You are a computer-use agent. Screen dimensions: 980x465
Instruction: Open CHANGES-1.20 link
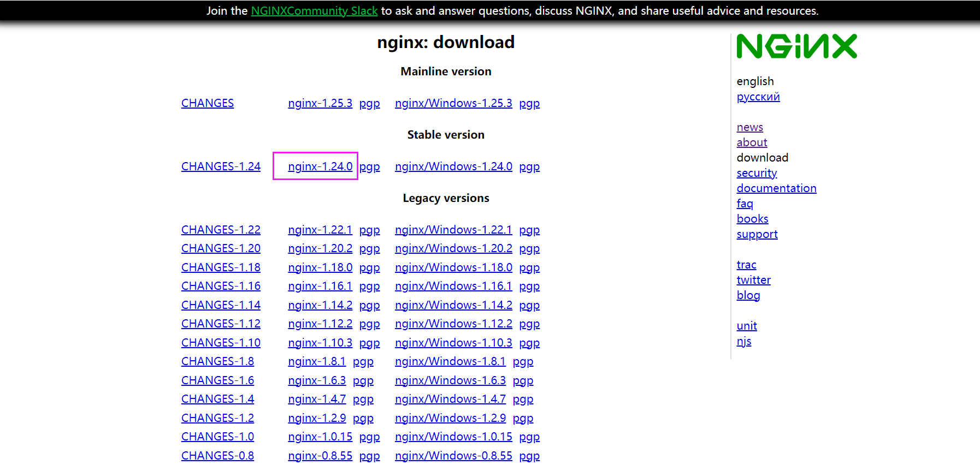tap(221, 248)
